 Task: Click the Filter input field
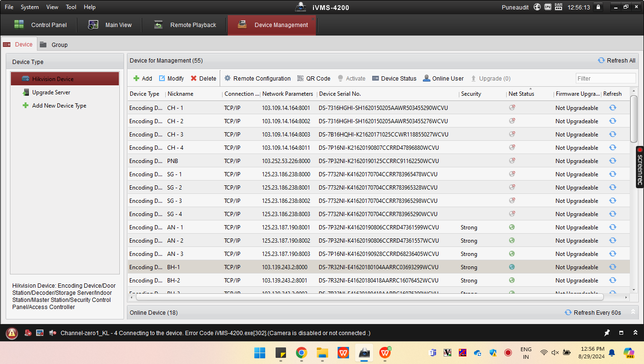tap(605, 79)
